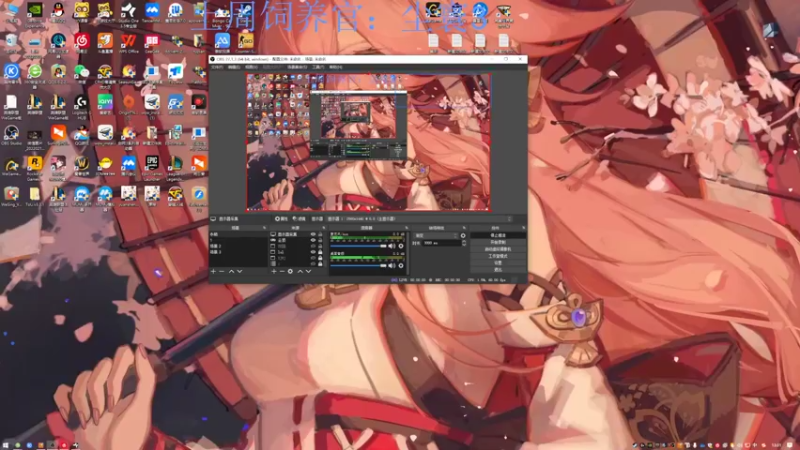Move the scene up with the Scenes up arrow

[x=231, y=271]
